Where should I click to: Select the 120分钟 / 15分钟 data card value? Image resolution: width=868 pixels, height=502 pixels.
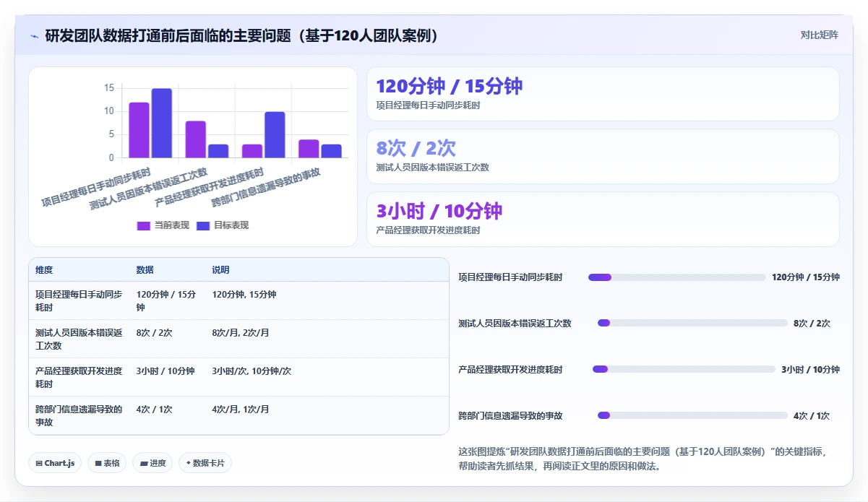[449, 86]
